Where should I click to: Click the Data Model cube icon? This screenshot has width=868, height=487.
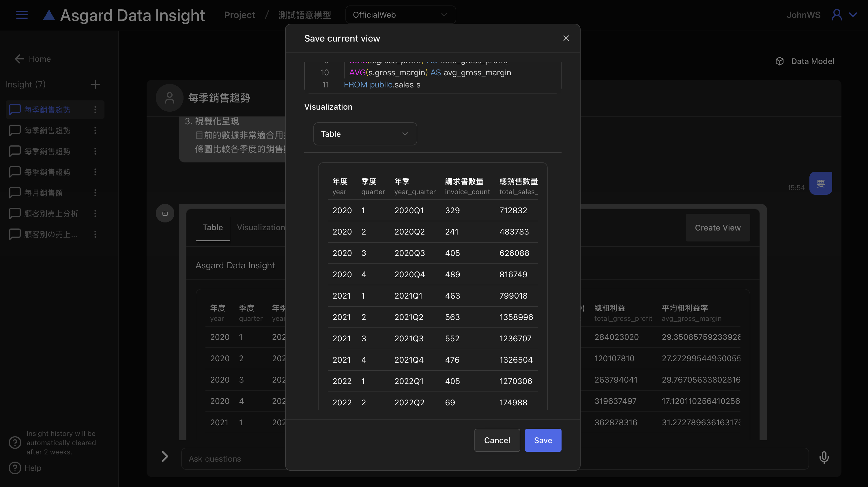point(780,61)
